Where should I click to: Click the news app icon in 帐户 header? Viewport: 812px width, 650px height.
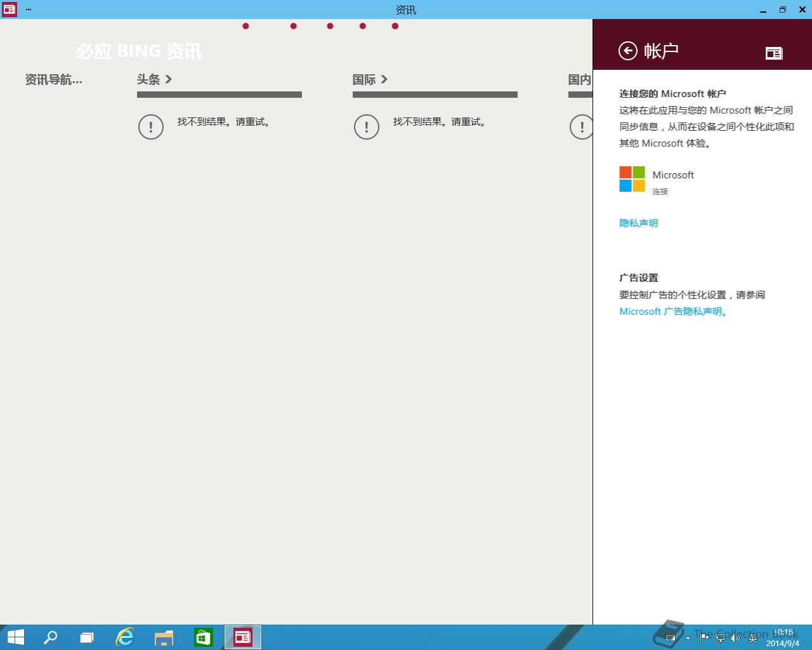point(774,53)
